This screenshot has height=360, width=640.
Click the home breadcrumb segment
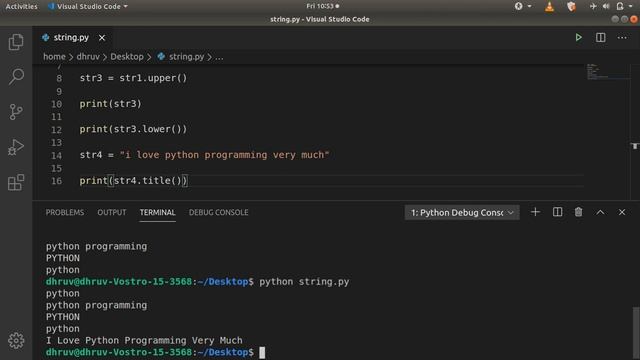(x=54, y=57)
